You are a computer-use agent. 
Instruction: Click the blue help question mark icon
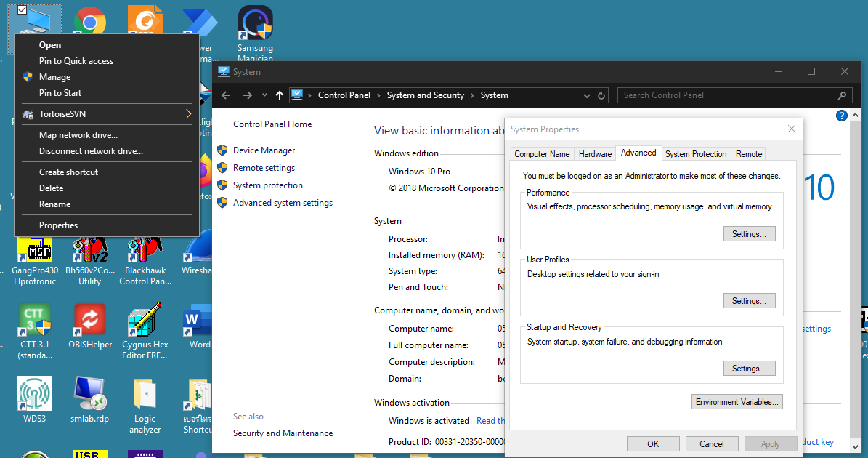(x=842, y=116)
